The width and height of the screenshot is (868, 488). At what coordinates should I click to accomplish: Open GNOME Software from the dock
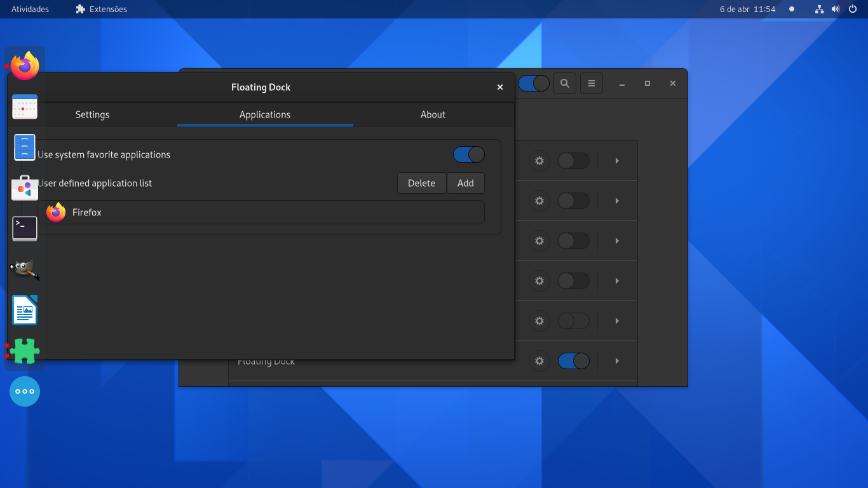click(24, 187)
